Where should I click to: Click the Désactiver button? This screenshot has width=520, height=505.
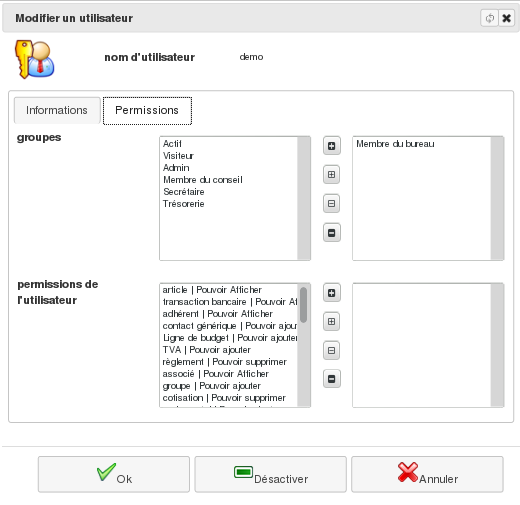[270, 474]
